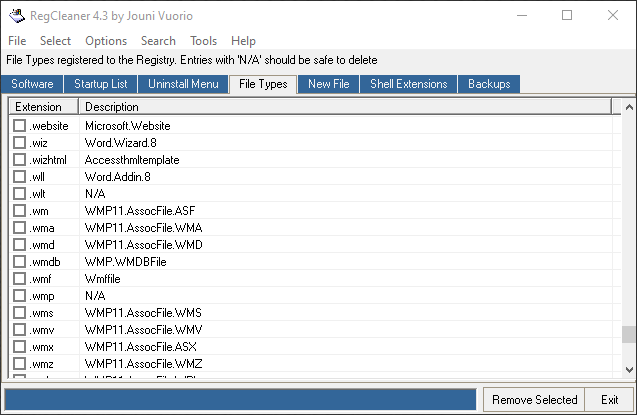Switch to the Software tab
The height and width of the screenshot is (415, 637).
tap(32, 84)
